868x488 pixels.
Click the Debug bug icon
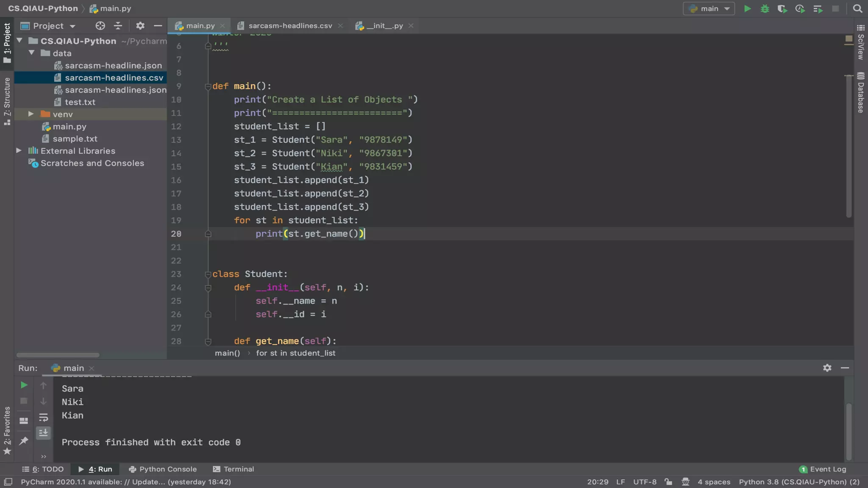(765, 9)
